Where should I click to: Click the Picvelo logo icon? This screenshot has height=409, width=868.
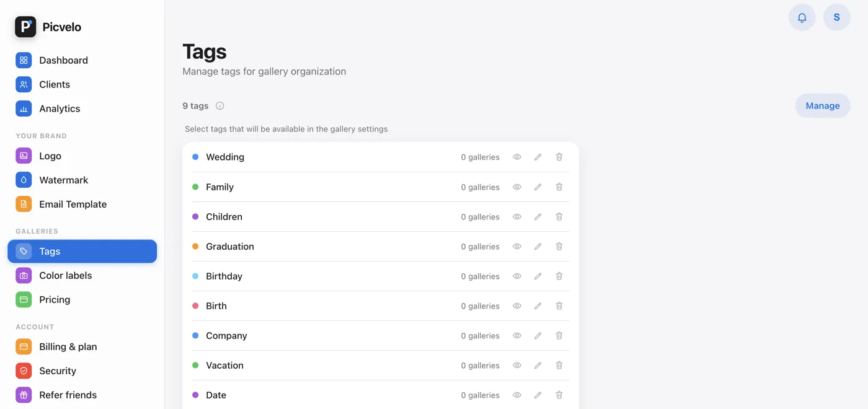[x=25, y=27]
